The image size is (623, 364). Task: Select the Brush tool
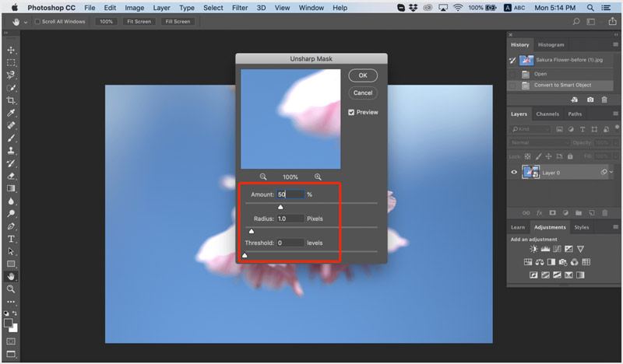click(x=11, y=138)
